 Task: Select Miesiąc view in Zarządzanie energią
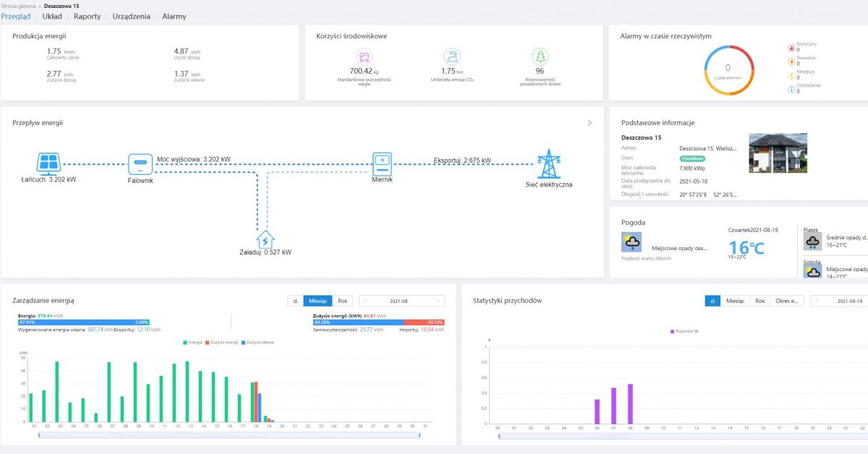coord(318,301)
